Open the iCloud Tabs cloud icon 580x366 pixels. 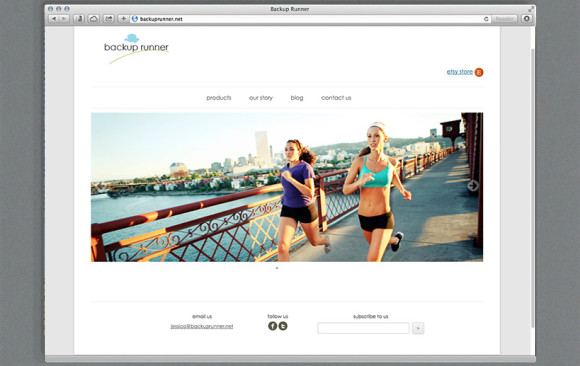click(94, 19)
